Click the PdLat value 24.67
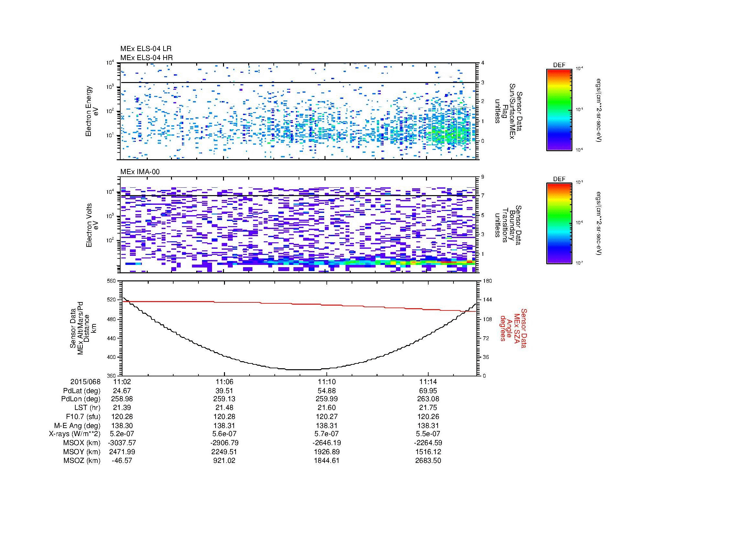Screen dimensions: 756x534 pyautogui.click(x=122, y=391)
